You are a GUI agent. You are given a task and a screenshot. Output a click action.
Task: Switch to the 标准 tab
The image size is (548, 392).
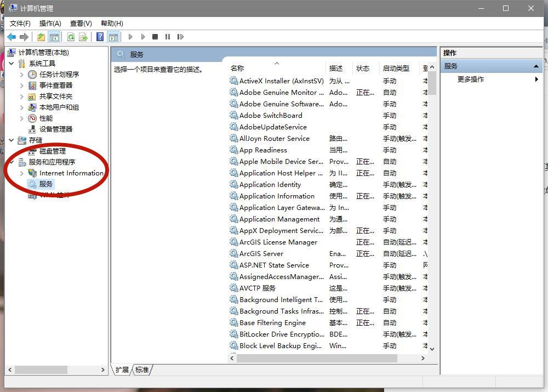(x=142, y=370)
